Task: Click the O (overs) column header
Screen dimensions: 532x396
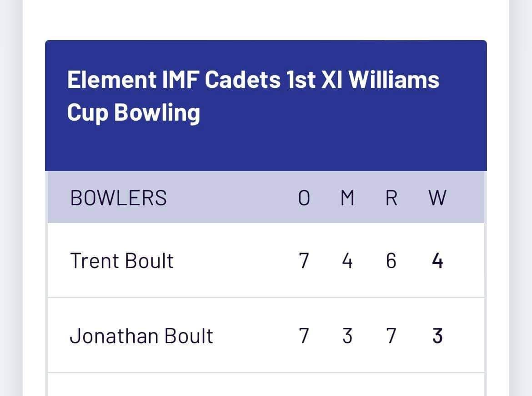Action: 304,198
